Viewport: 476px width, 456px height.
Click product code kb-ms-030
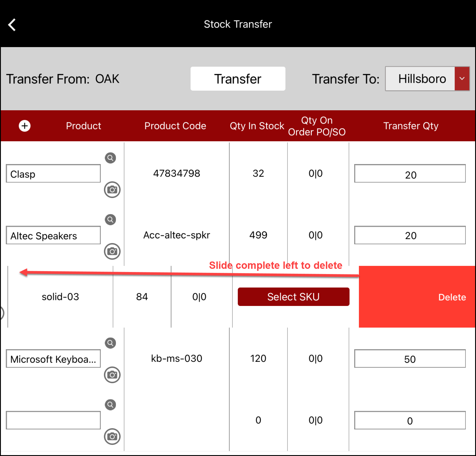click(x=177, y=359)
